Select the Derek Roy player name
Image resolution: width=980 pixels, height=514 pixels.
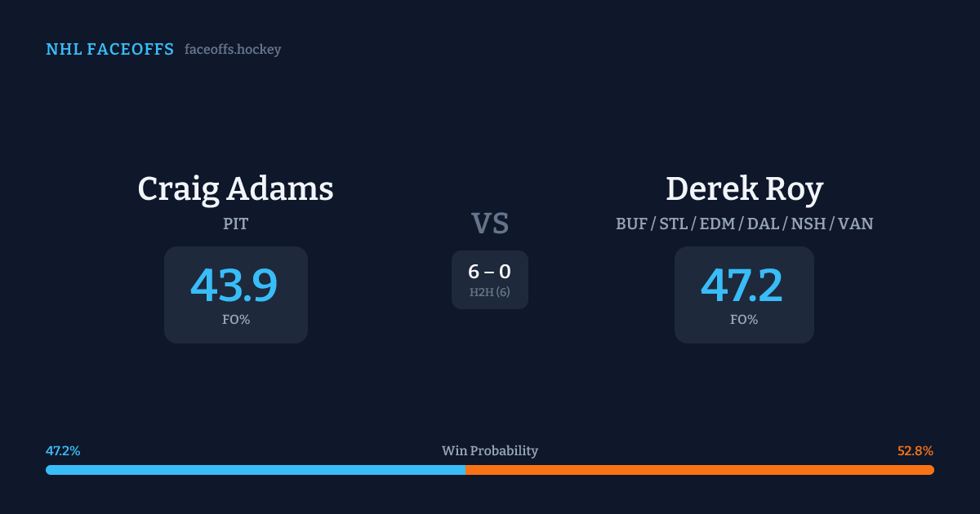coord(744,189)
